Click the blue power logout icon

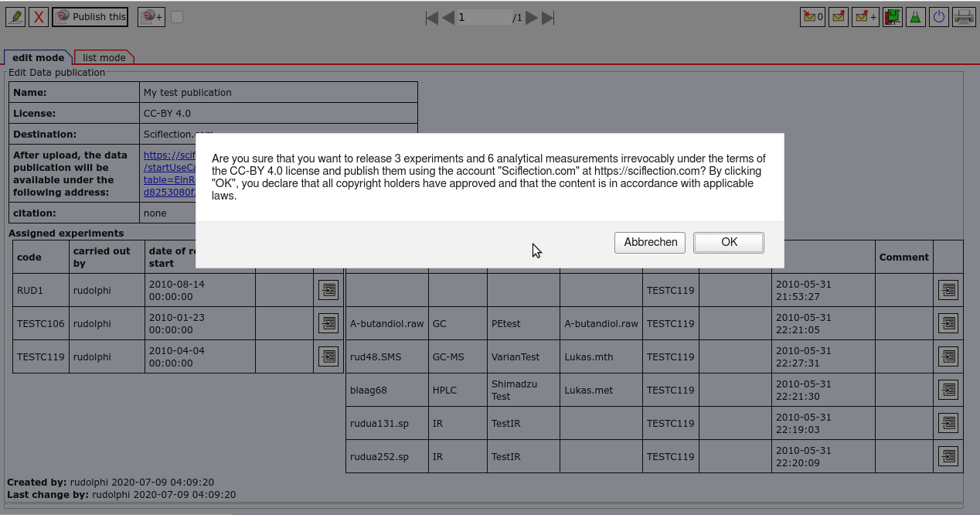point(939,17)
